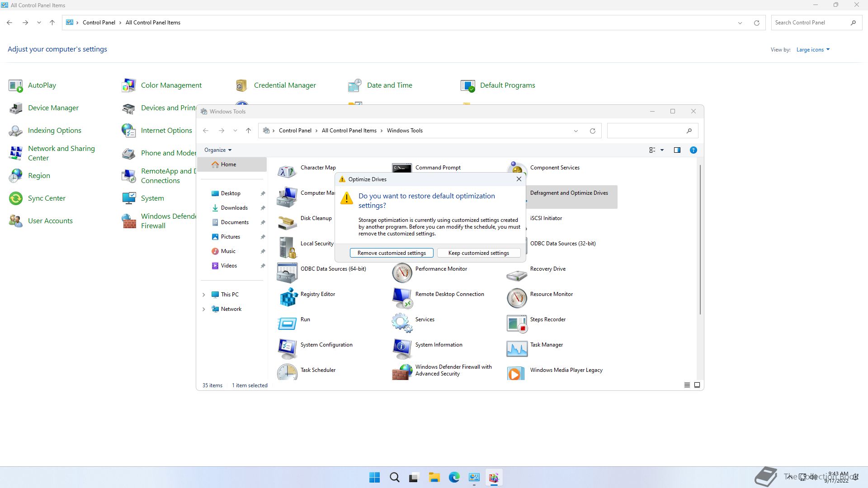Image resolution: width=868 pixels, height=488 pixels.
Task: Switch to details view in status bar
Action: tap(687, 385)
